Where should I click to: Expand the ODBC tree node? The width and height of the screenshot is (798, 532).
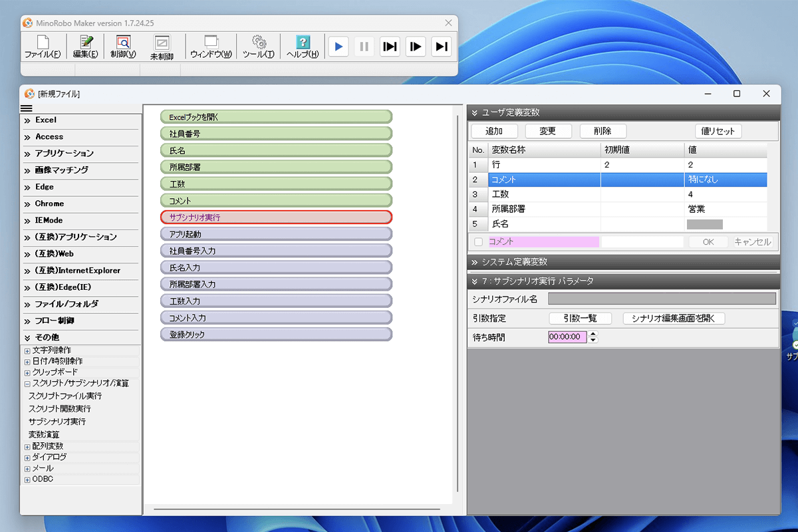27,479
